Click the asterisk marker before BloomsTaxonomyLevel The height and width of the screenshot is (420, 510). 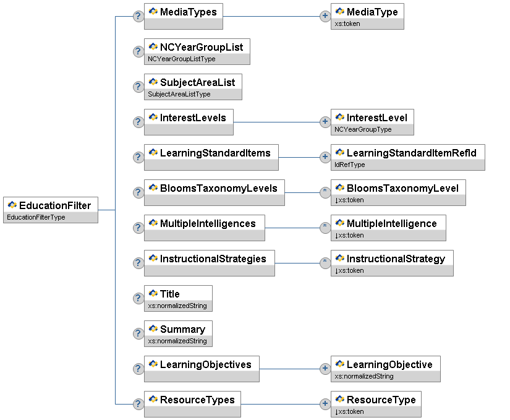pos(325,192)
